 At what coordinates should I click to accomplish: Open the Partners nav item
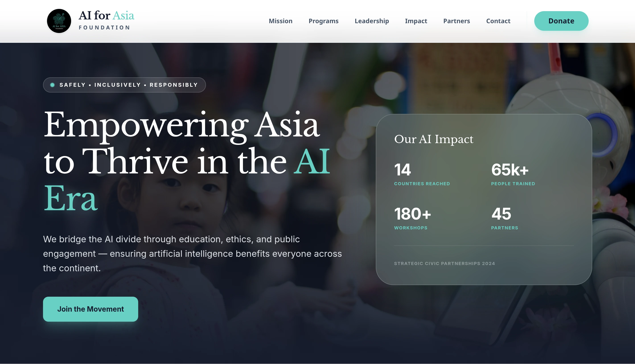click(456, 21)
